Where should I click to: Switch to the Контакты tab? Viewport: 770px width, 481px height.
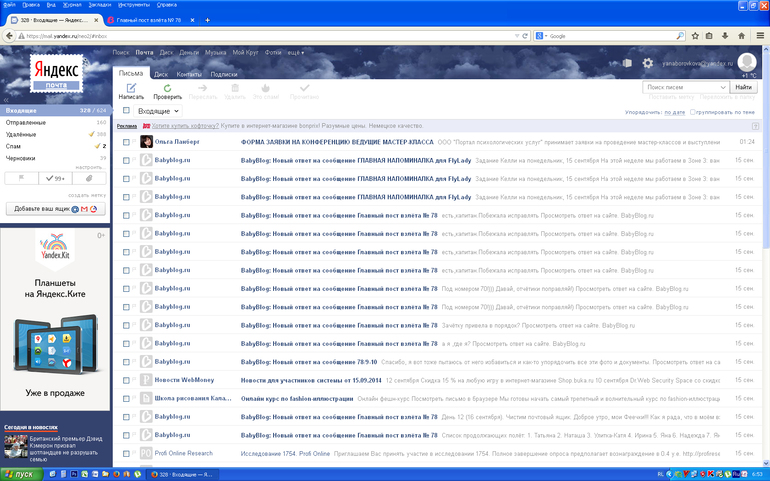coord(189,74)
